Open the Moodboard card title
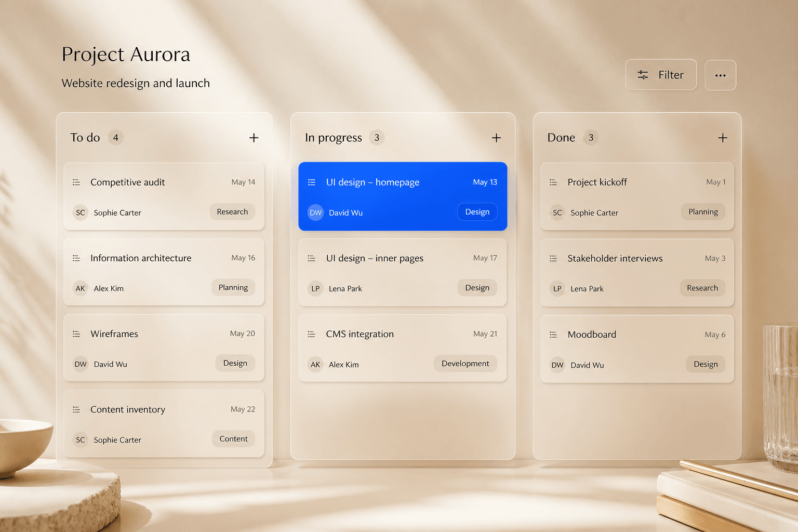Screen dimensions: 798x532 click(592, 335)
